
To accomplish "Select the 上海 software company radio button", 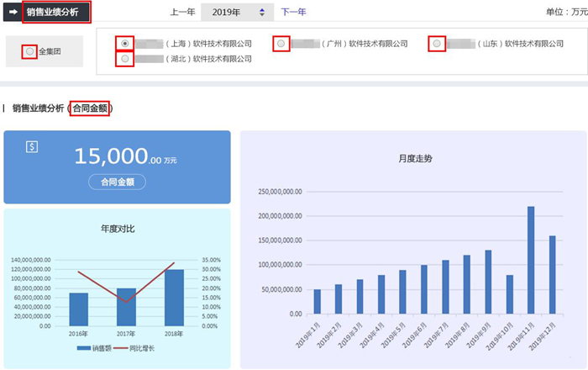I will point(125,43).
